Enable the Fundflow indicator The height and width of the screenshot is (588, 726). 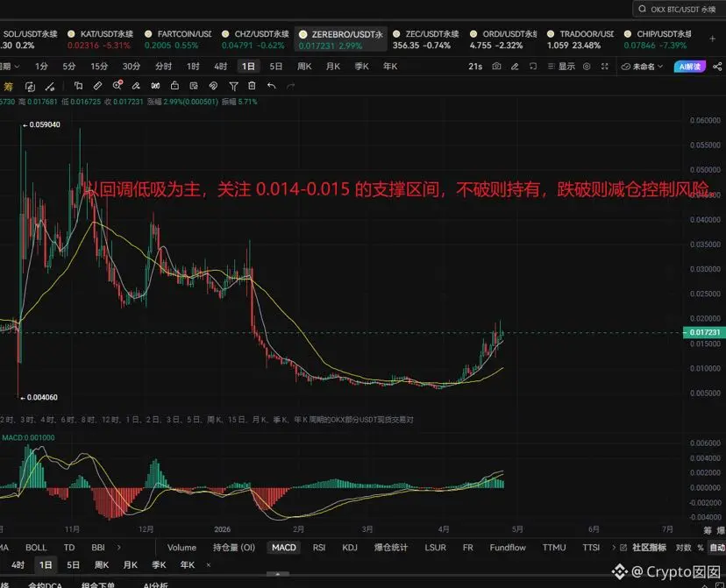(508, 548)
